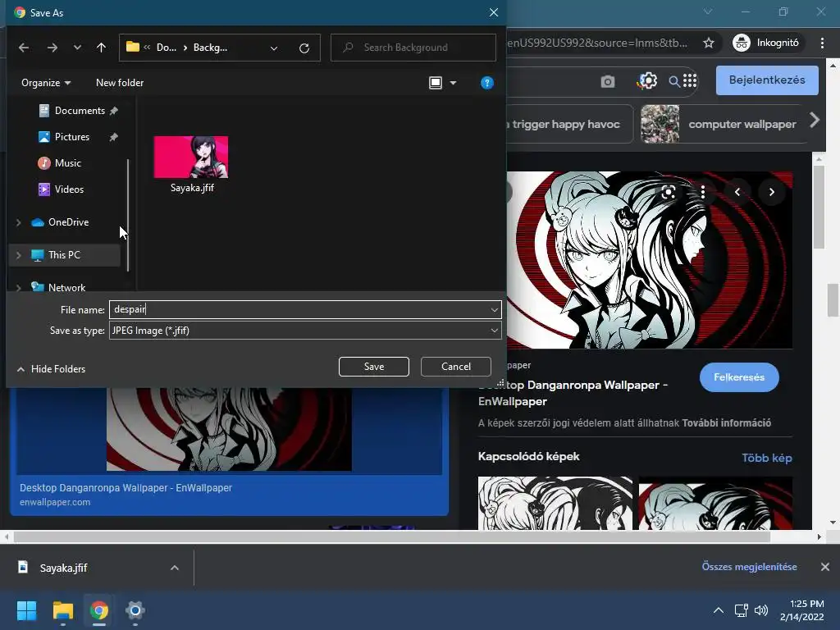Open Google quick settings gear icon

[x=648, y=81]
